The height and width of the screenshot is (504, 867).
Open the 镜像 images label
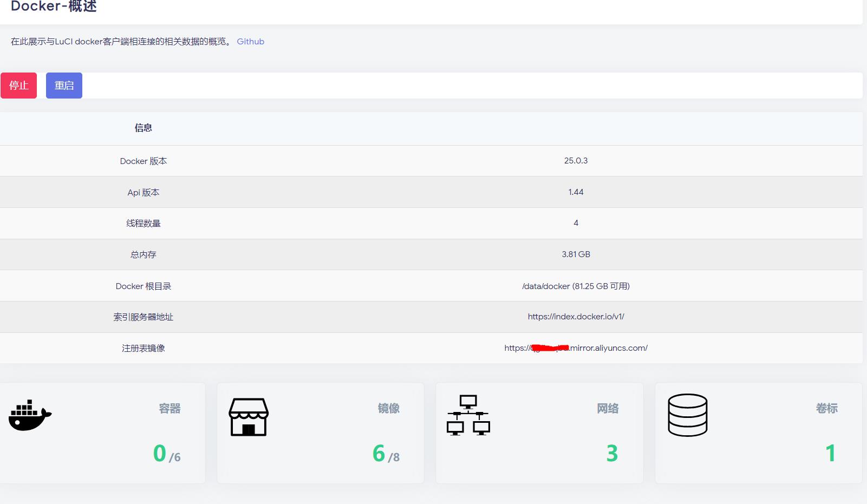(x=389, y=409)
